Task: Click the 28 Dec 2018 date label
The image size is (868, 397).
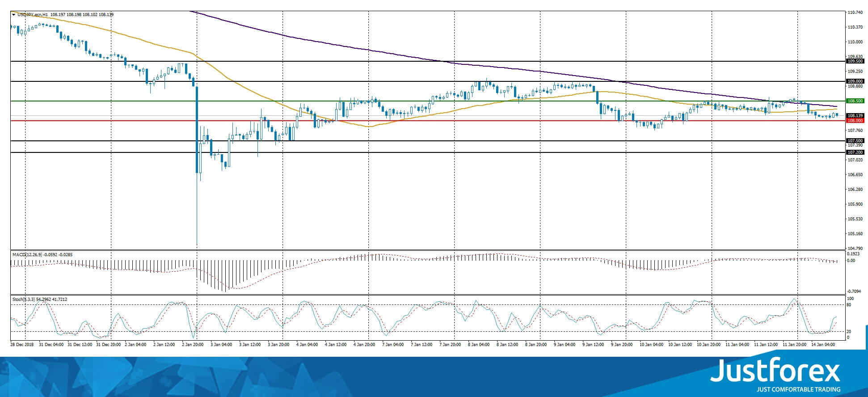Action: pos(22,345)
